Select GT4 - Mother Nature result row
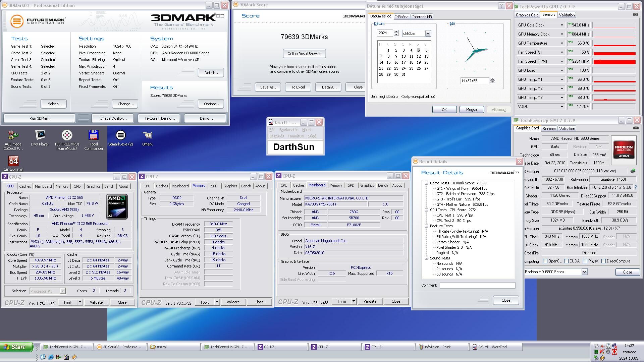644x362 pixels. coord(462,204)
